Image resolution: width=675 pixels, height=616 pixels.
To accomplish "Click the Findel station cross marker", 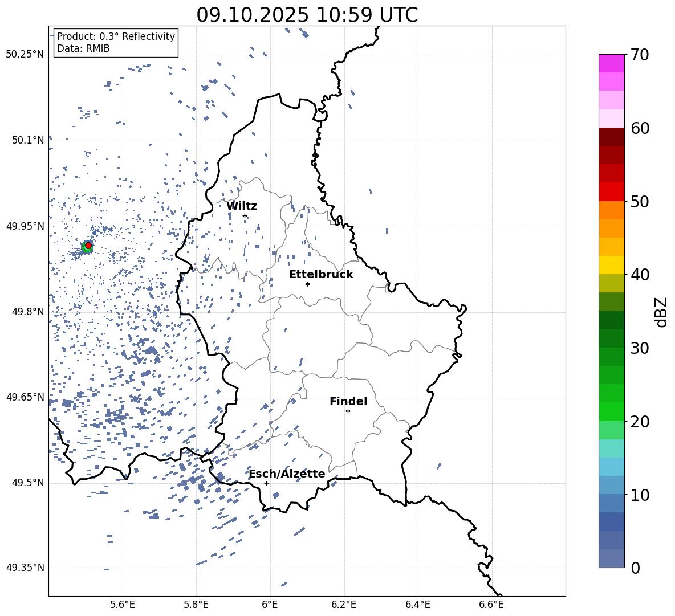I will pyautogui.click(x=348, y=411).
